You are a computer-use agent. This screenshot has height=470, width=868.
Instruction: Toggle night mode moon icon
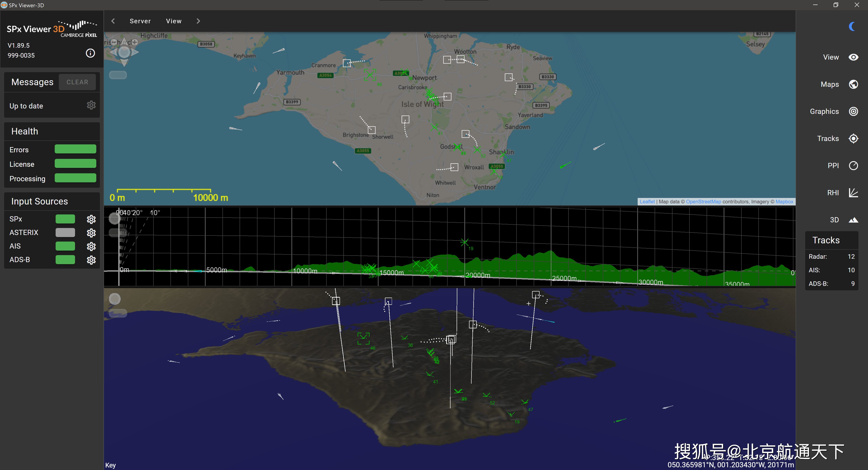852,26
